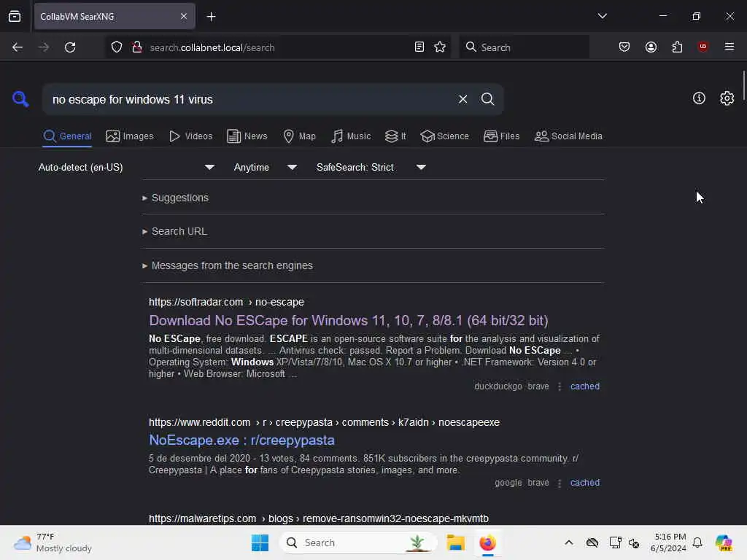
Task: Reload the current page
Action: coord(70,47)
